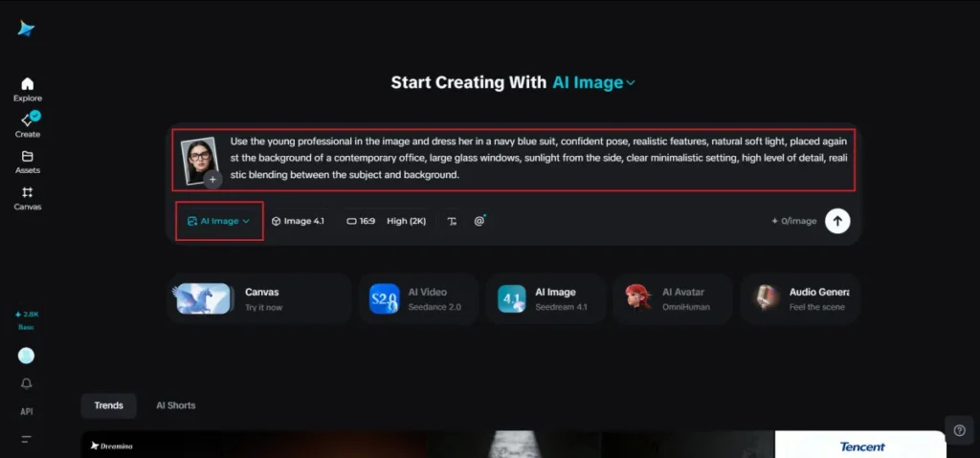Click the text style icon in prompt bar

click(452, 221)
